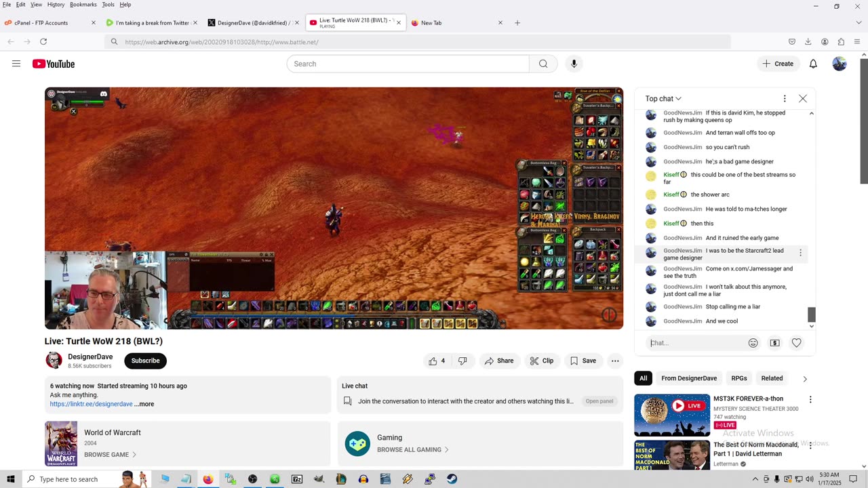Close the live chat panel
The width and height of the screenshot is (868, 488).
[x=803, y=98]
